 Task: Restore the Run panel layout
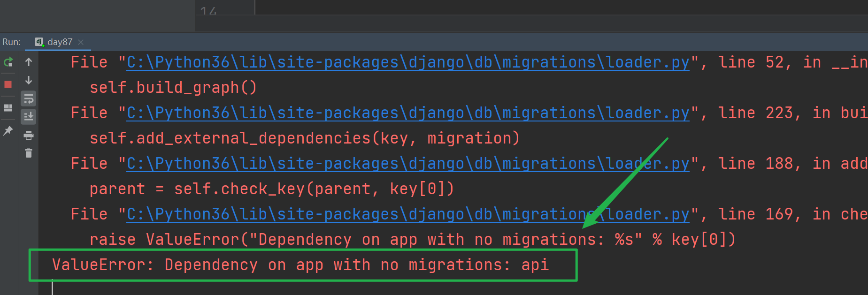coord(8,108)
